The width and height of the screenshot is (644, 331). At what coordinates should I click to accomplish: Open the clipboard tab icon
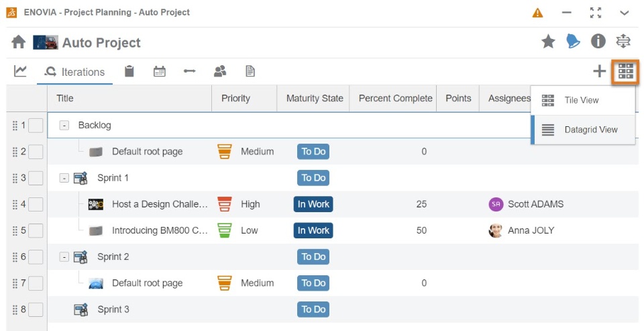pyautogui.click(x=130, y=71)
